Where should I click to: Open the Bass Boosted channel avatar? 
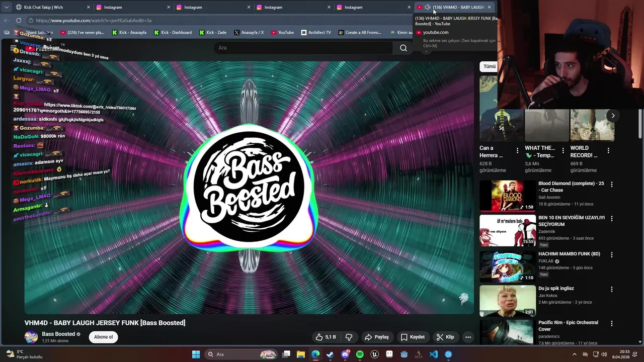click(x=31, y=337)
